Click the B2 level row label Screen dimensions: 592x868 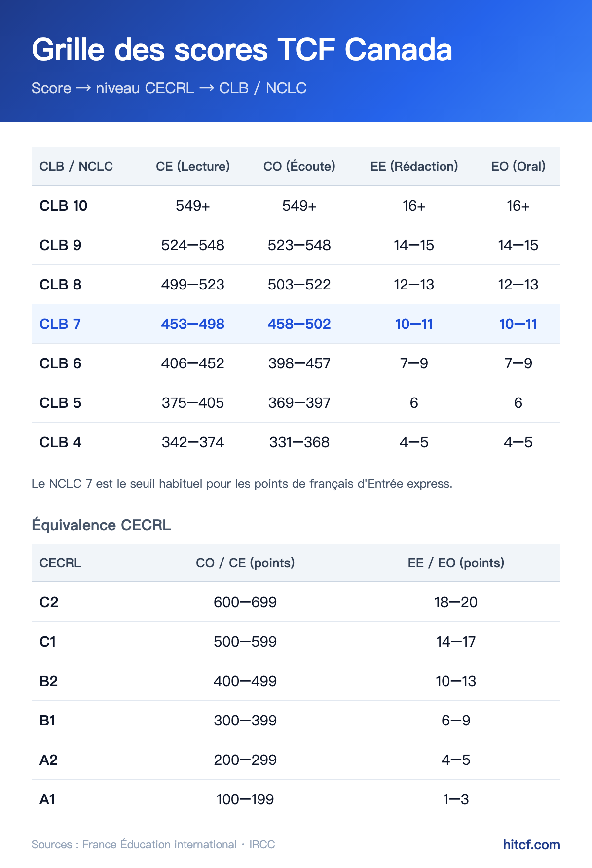(x=48, y=681)
